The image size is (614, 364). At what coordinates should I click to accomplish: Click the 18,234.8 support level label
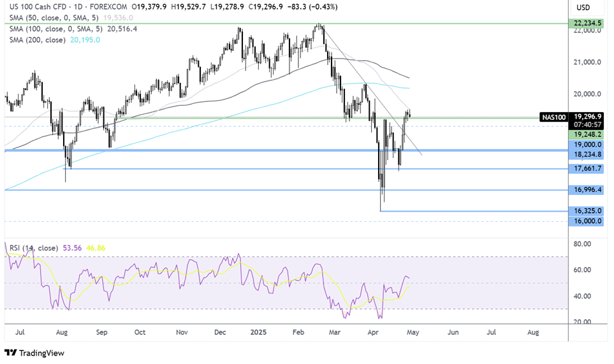coord(587,155)
